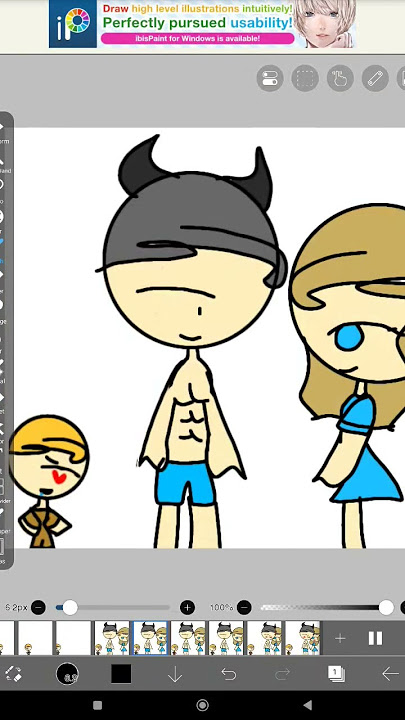Tap the back arrow to exit canvas

[x=390, y=674]
